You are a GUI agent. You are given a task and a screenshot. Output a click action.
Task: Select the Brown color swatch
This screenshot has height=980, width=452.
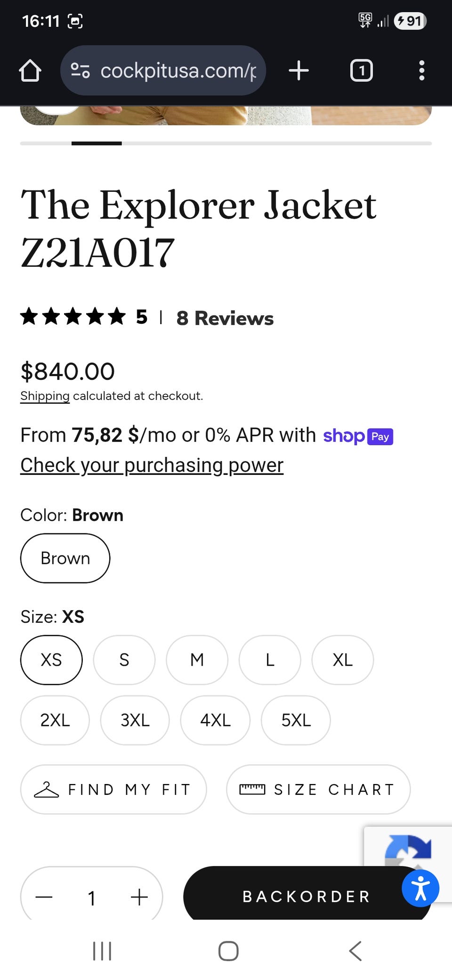pyautogui.click(x=65, y=558)
